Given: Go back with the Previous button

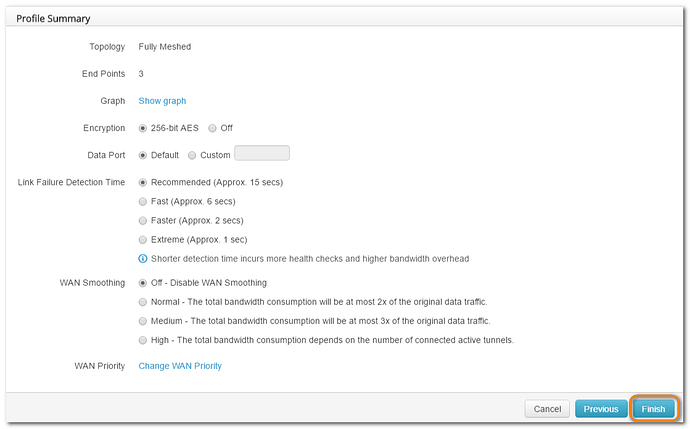Looking at the screenshot, I should coord(601,409).
